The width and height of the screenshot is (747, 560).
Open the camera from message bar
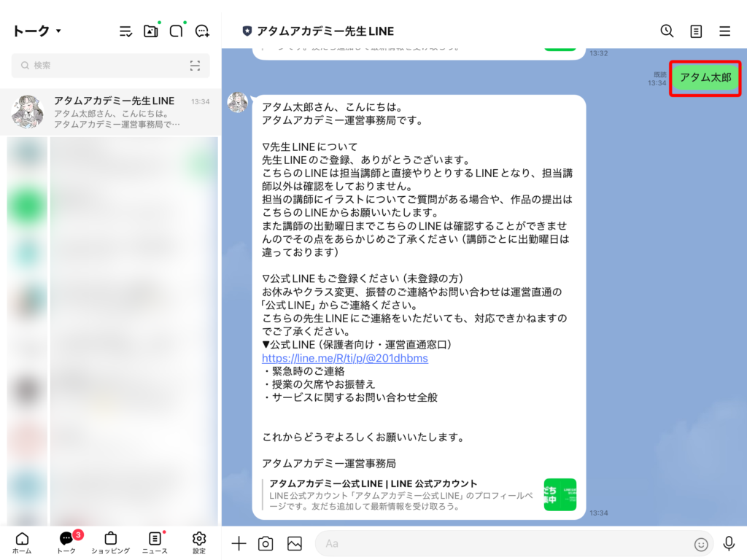pos(266,543)
